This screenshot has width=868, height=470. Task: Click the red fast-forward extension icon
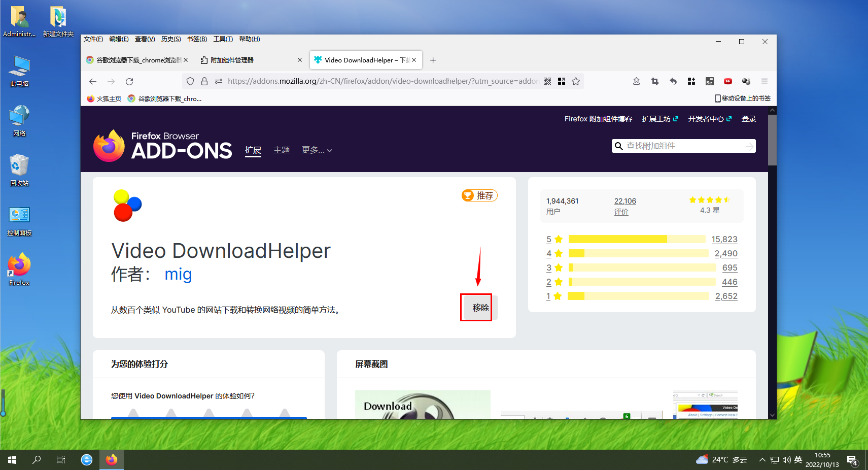click(x=728, y=81)
